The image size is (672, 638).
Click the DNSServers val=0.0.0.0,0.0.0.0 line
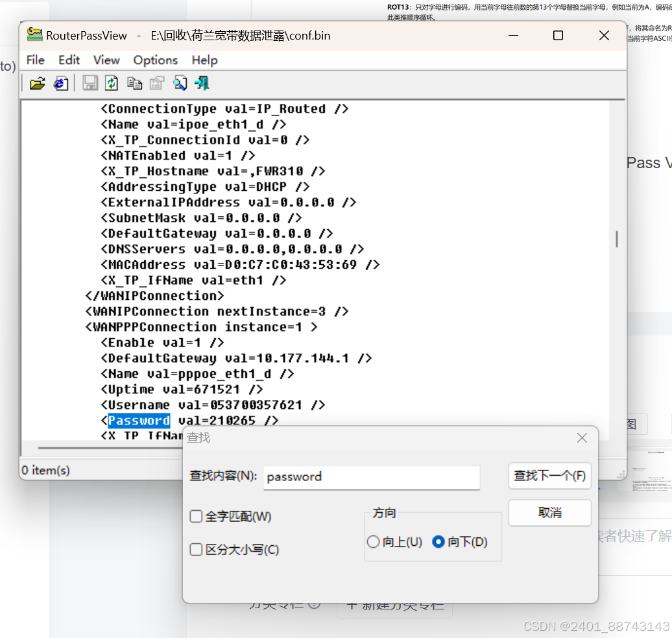click(x=232, y=249)
